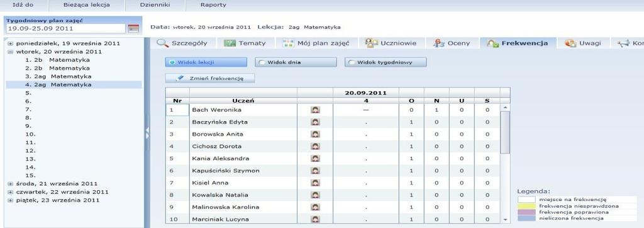Click the 20.09.2011 date header
The width and height of the screenshot is (644, 228).
(365, 93)
